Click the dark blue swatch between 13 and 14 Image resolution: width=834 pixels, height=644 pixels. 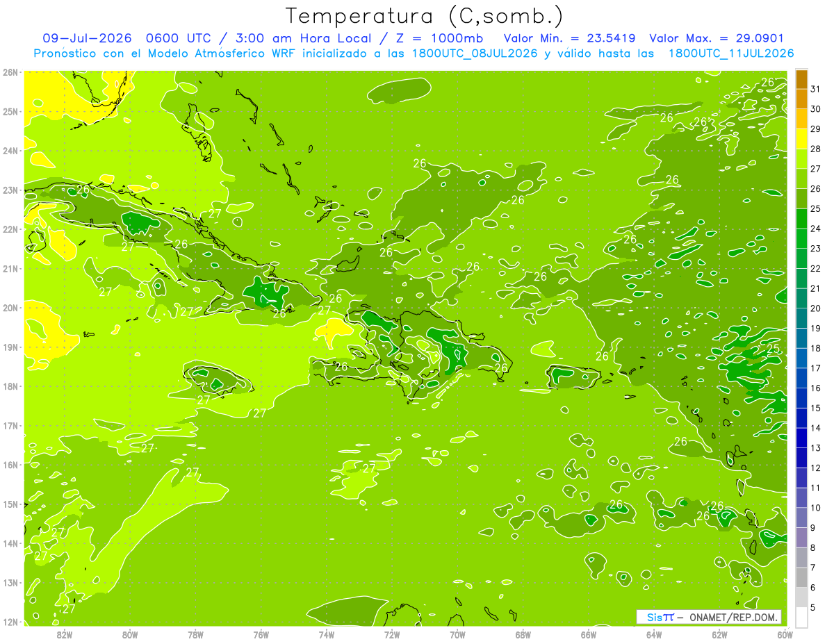point(801,438)
